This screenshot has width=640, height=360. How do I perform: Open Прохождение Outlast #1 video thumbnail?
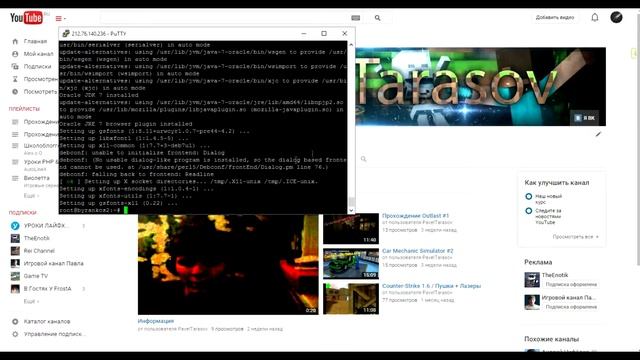point(351,229)
